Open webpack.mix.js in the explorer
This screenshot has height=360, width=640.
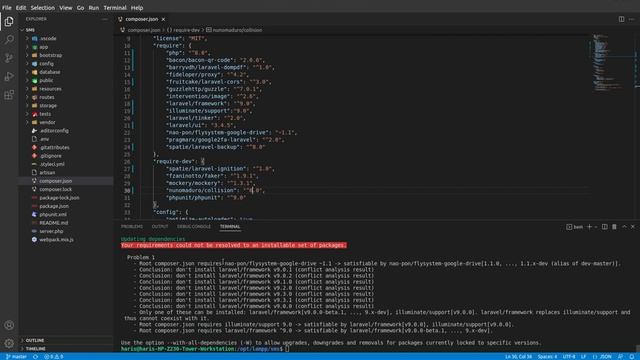coord(56,240)
